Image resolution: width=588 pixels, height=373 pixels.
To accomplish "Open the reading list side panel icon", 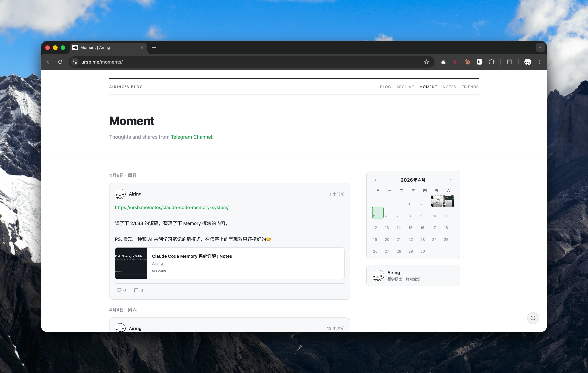I will 509,62.
